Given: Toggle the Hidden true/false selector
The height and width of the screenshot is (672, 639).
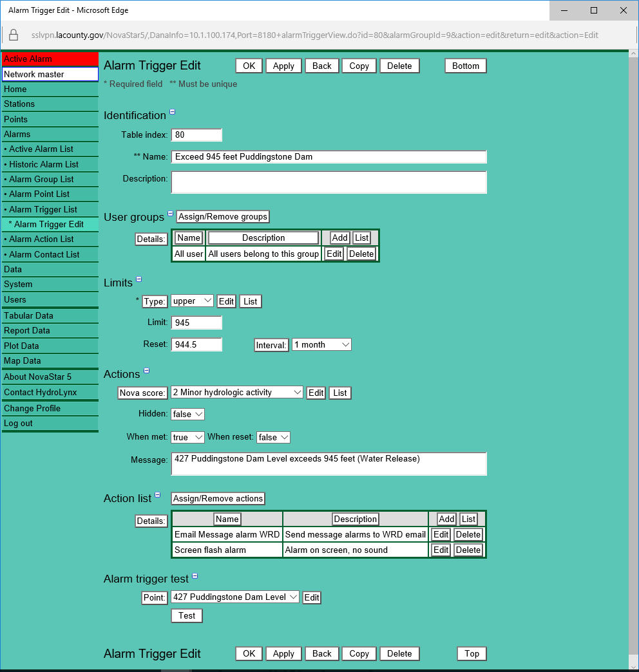Looking at the screenshot, I should (187, 415).
